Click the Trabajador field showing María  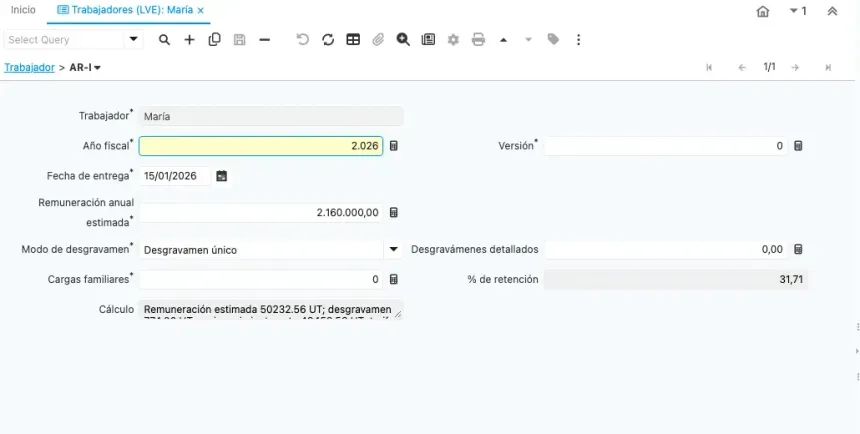click(271, 116)
